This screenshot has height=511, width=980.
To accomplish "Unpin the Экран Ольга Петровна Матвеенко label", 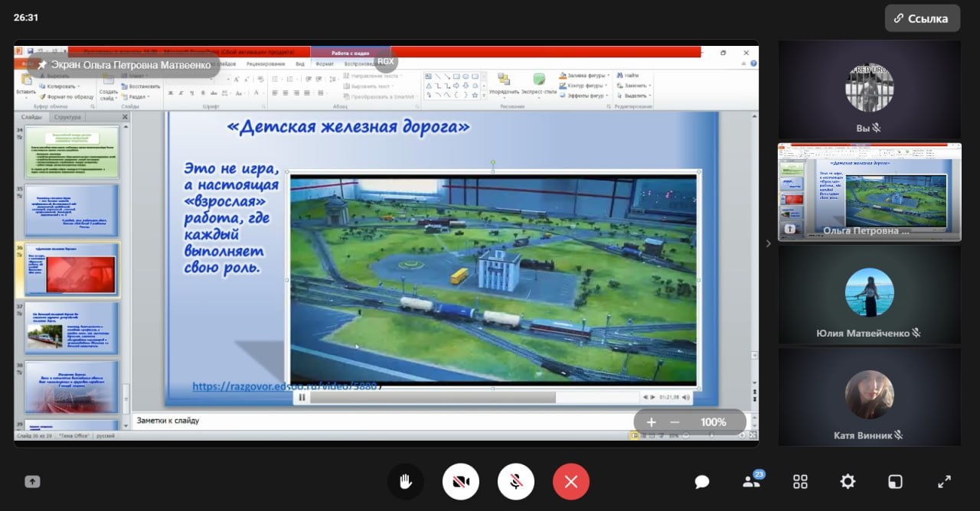I will pos(42,65).
